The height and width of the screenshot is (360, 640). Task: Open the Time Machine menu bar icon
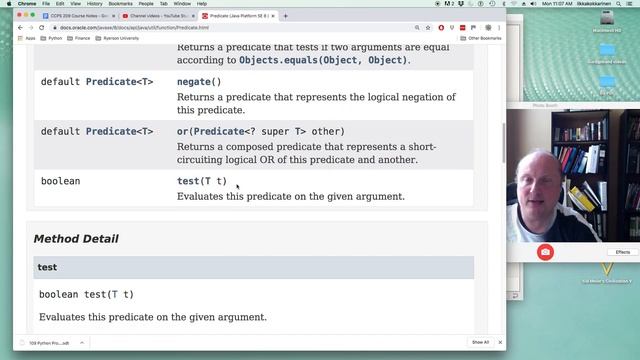[492, 4]
